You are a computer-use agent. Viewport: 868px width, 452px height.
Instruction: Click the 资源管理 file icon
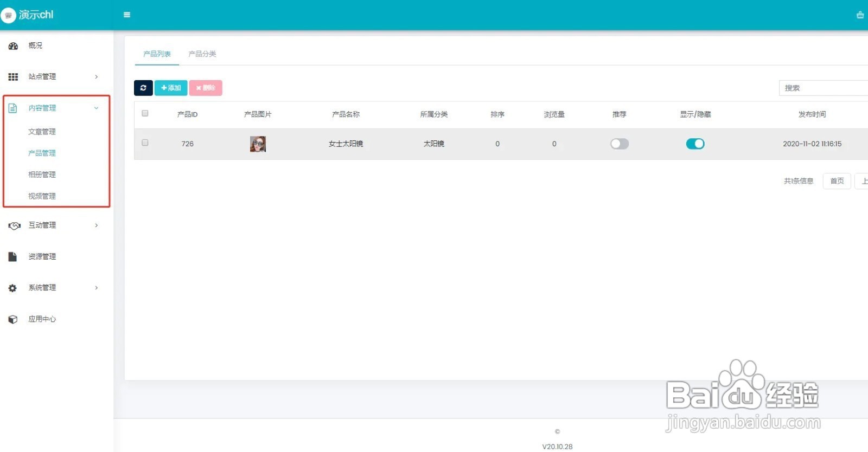12,257
